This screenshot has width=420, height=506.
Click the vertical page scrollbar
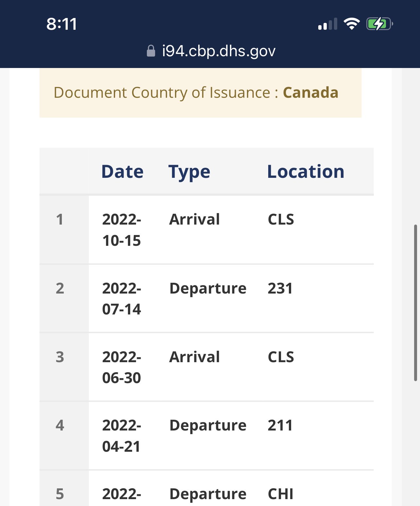pos(415,303)
